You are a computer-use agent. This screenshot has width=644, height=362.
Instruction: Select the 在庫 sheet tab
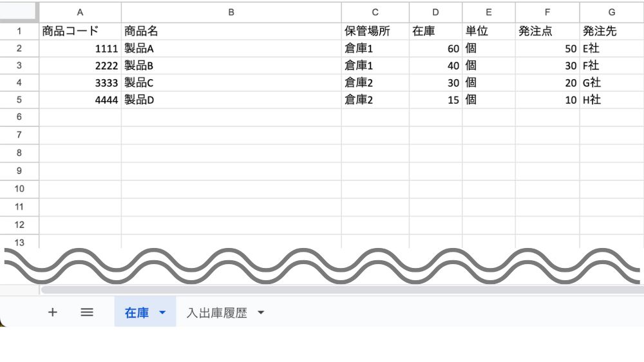[x=137, y=312]
